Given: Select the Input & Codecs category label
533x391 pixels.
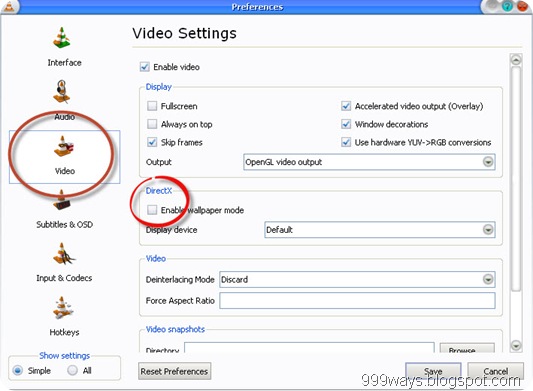Looking at the screenshot, I should (x=64, y=278).
